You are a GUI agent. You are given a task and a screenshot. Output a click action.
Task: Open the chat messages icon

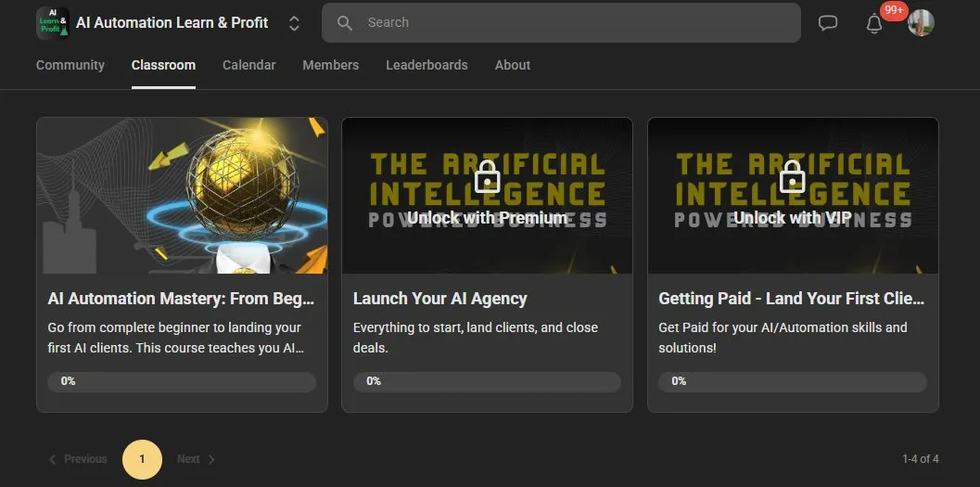click(828, 23)
